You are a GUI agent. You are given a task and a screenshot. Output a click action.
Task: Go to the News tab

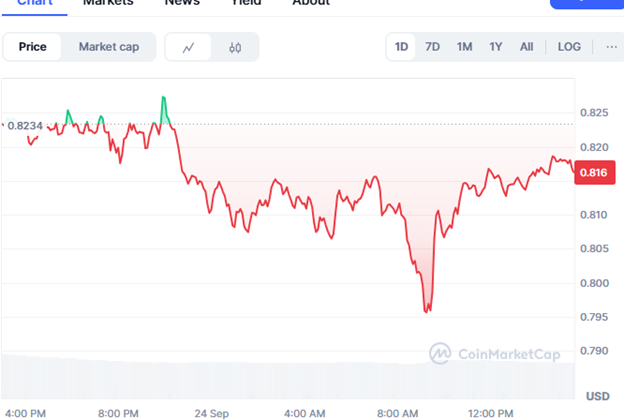click(182, 3)
